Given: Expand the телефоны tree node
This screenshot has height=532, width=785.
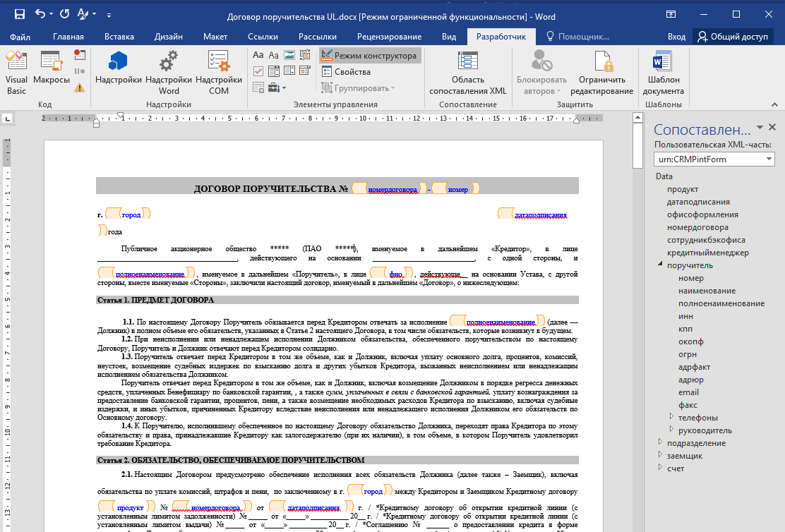Looking at the screenshot, I should 671,416.
